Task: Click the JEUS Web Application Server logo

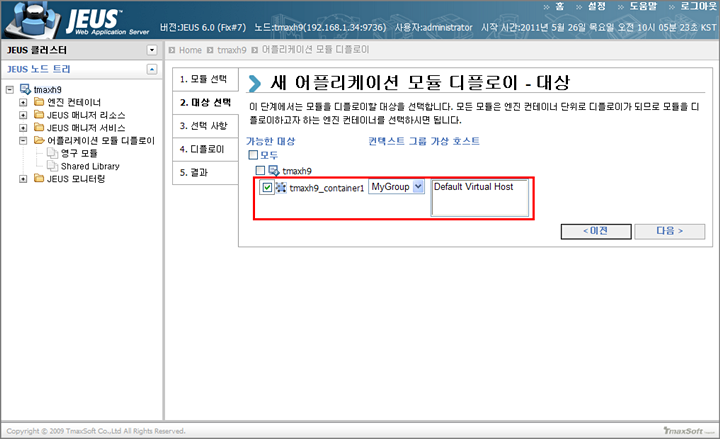Action: coord(76,20)
